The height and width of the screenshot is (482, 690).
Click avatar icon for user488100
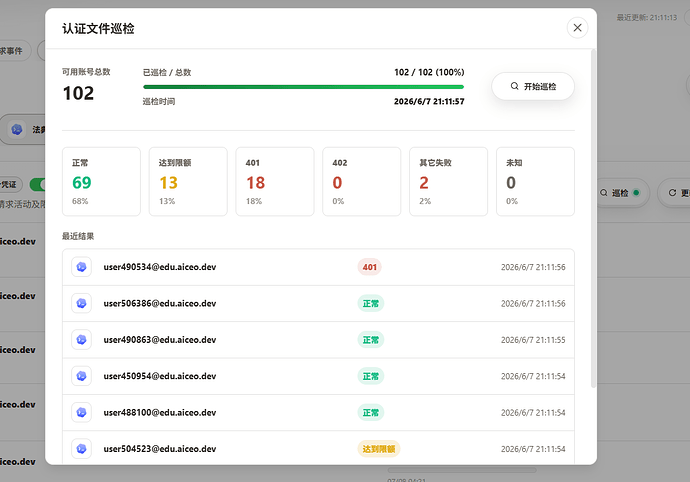81,412
